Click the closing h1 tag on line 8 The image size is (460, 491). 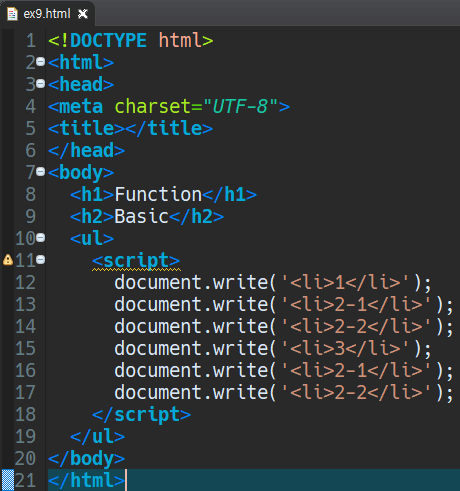tap(230, 195)
